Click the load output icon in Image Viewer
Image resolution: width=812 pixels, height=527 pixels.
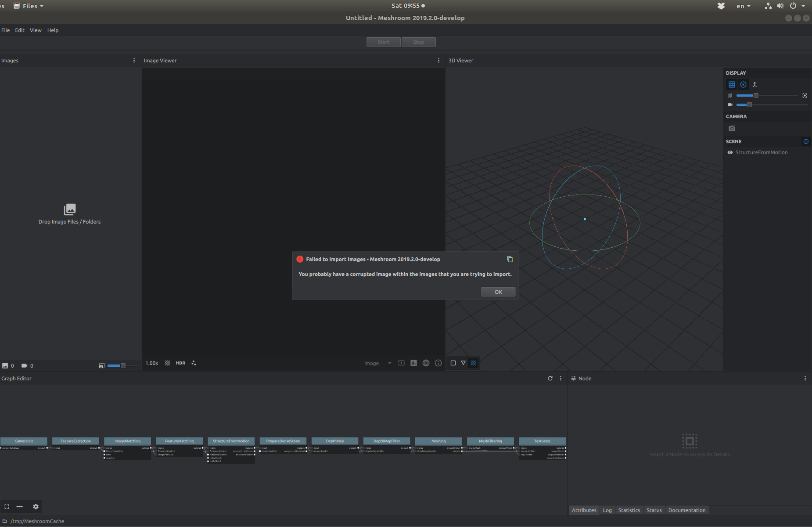point(401,363)
